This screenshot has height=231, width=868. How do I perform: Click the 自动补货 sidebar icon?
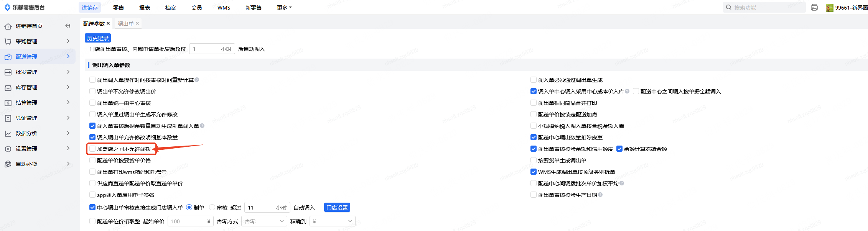click(8, 164)
